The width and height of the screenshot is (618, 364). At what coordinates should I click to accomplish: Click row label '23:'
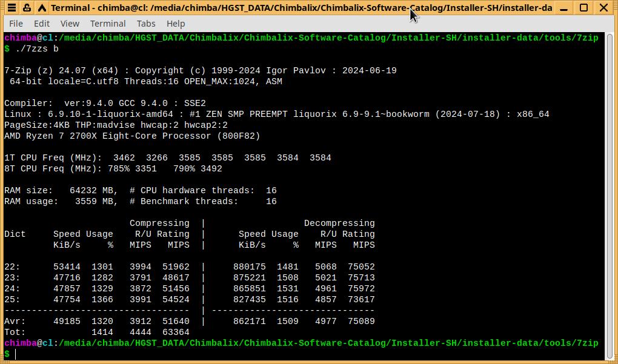point(12,278)
